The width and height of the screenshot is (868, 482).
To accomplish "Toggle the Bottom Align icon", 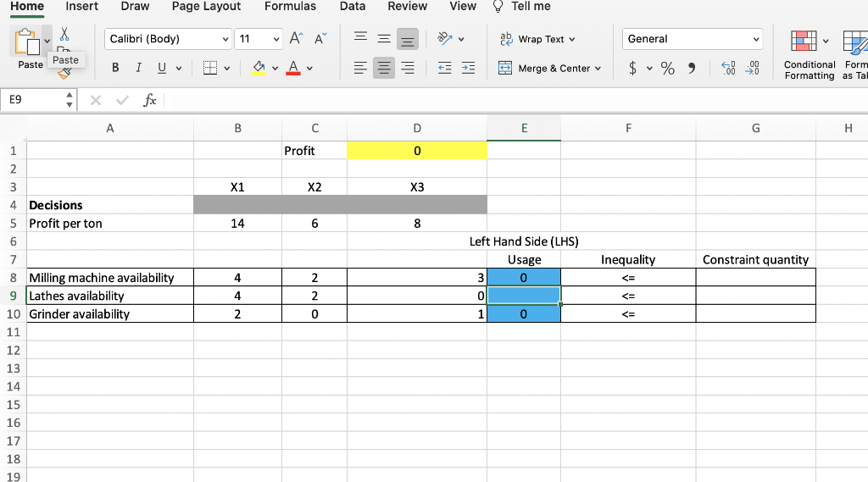I will (408, 39).
